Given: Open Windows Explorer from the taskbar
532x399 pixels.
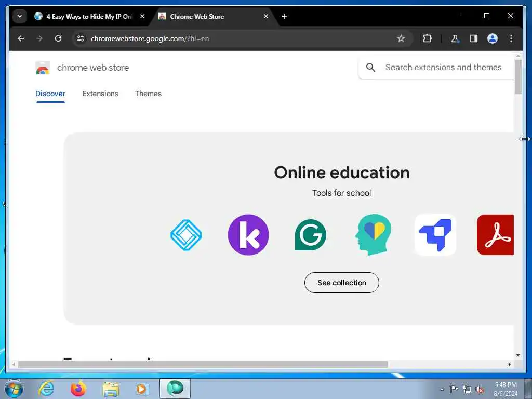Looking at the screenshot, I should click(111, 389).
